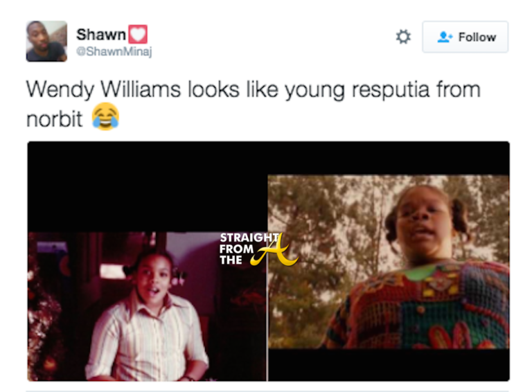Click the heart emoji beside Shawn's name
This screenshot has width=532, height=392.
coord(138,34)
